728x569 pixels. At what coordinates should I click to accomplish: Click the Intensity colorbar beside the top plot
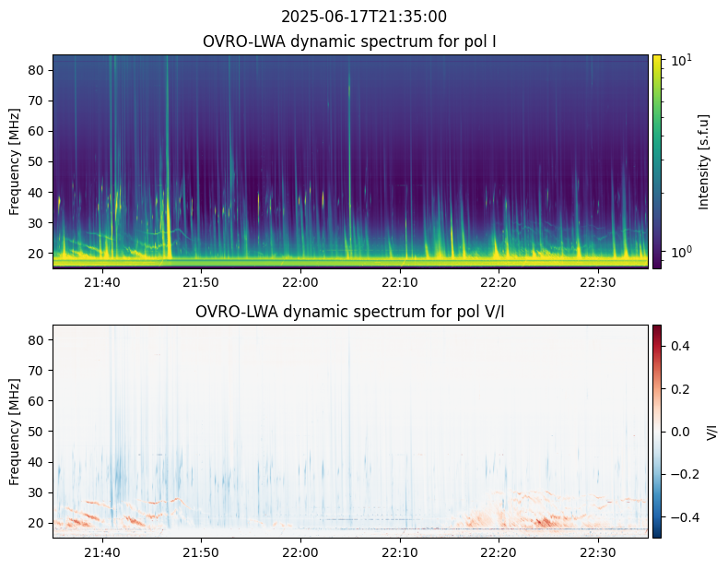click(x=657, y=161)
